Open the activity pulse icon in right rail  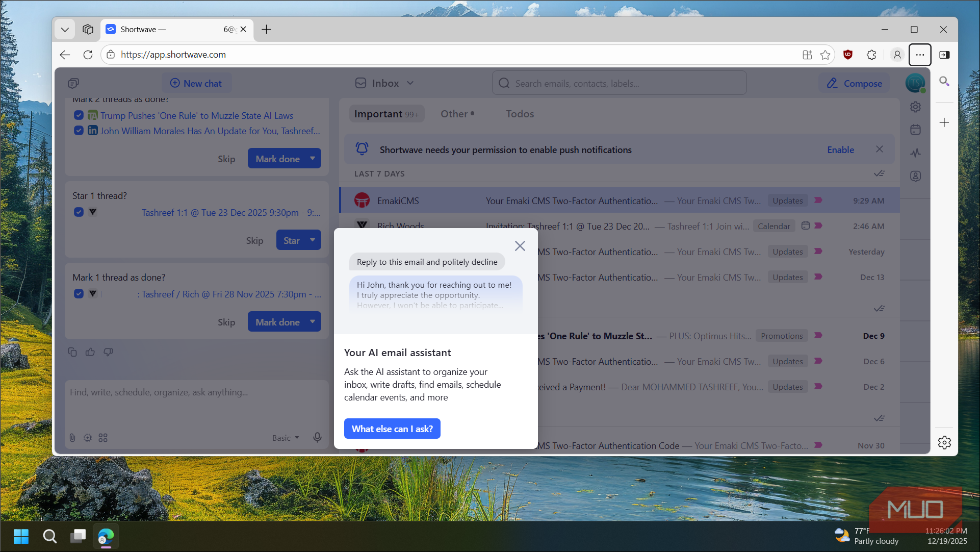916,153
